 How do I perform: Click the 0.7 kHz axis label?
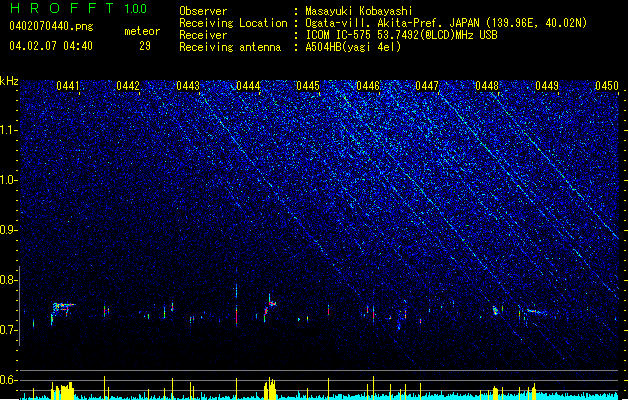[x=9, y=330]
